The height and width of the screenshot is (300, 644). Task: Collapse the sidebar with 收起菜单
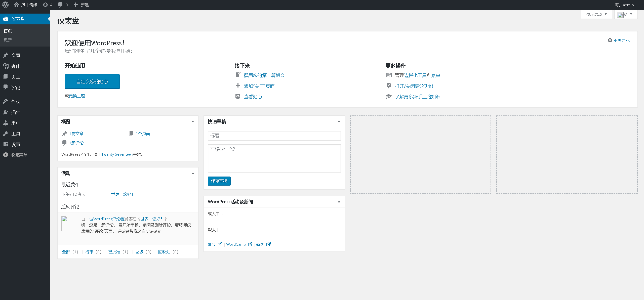(x=19, y=155)
